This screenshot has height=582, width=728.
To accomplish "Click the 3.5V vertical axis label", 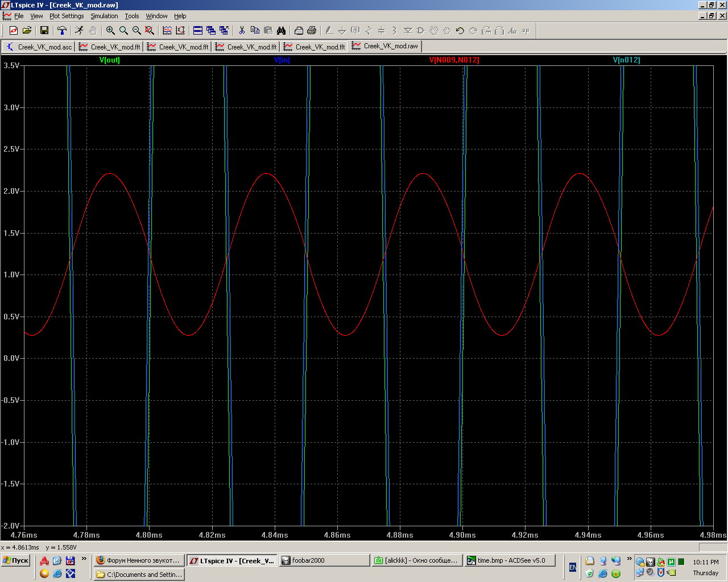I will click(11, 65).
